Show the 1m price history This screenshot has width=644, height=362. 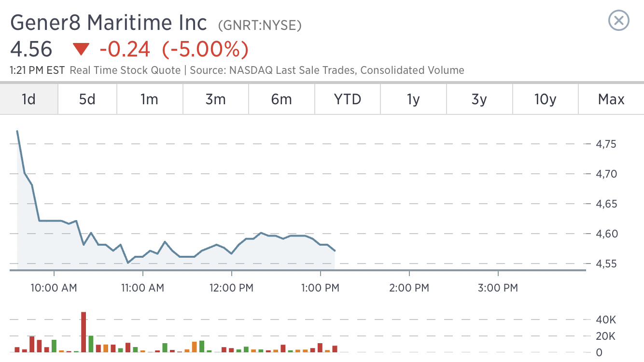[149, 99]
